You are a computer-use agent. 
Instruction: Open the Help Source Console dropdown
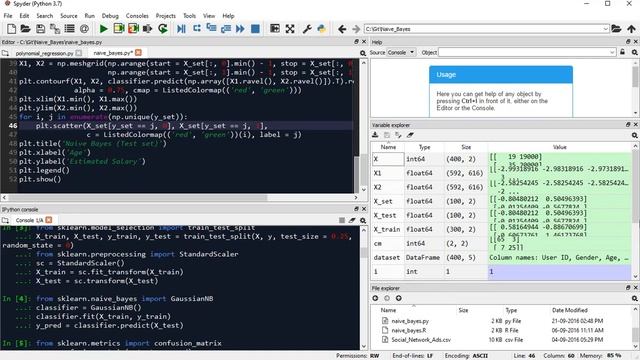[401, 52]
